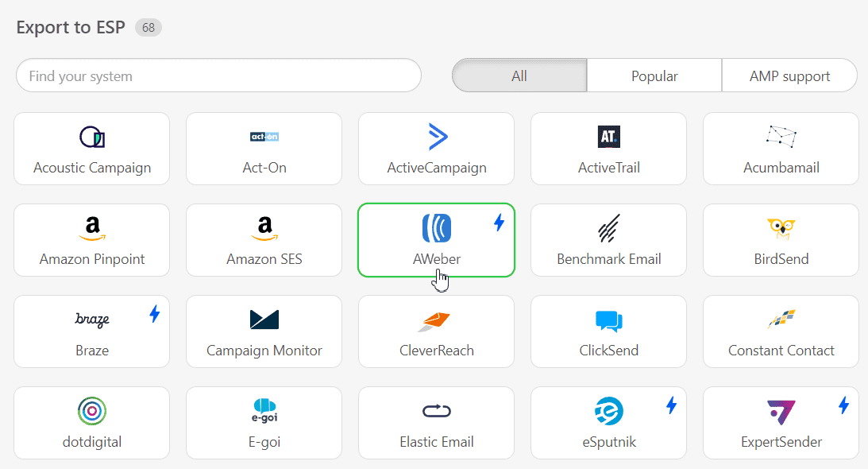Select the BirdSend label
Image resolution: width=868 pixels, height=469 pixels.
(x=781, y=259)
